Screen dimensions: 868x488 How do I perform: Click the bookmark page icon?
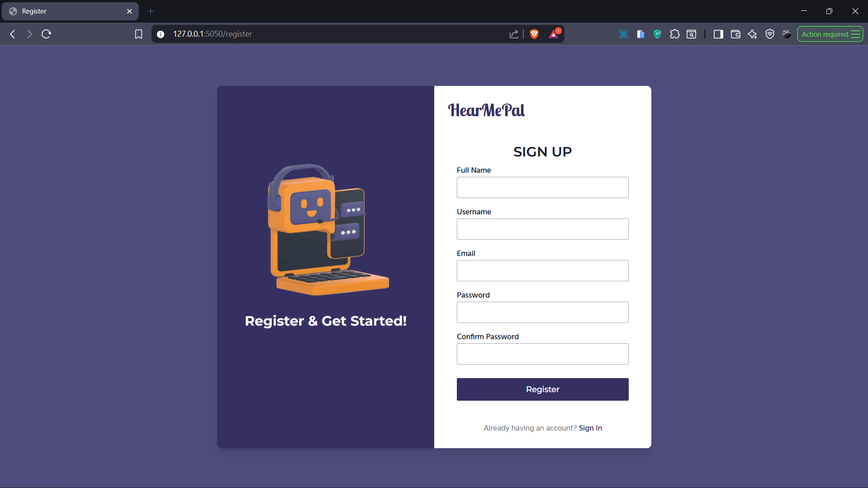point(138,34)
